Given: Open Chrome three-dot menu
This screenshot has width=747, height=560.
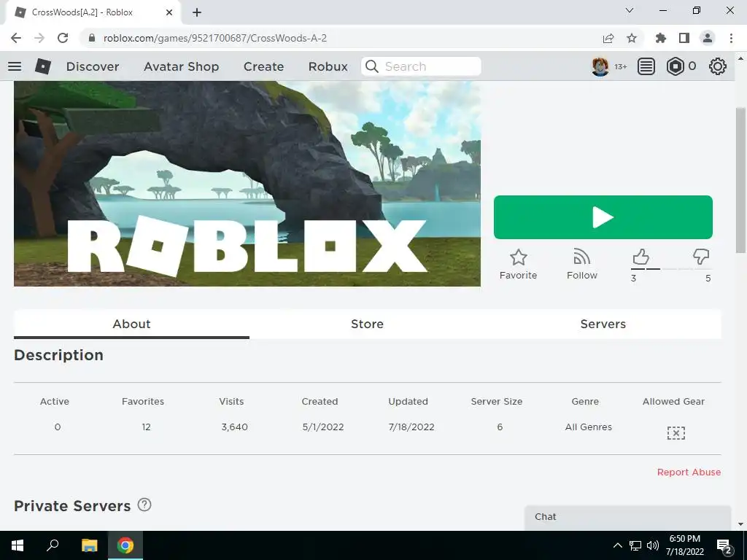Looking at the screenshot, I should click(731, 38).
